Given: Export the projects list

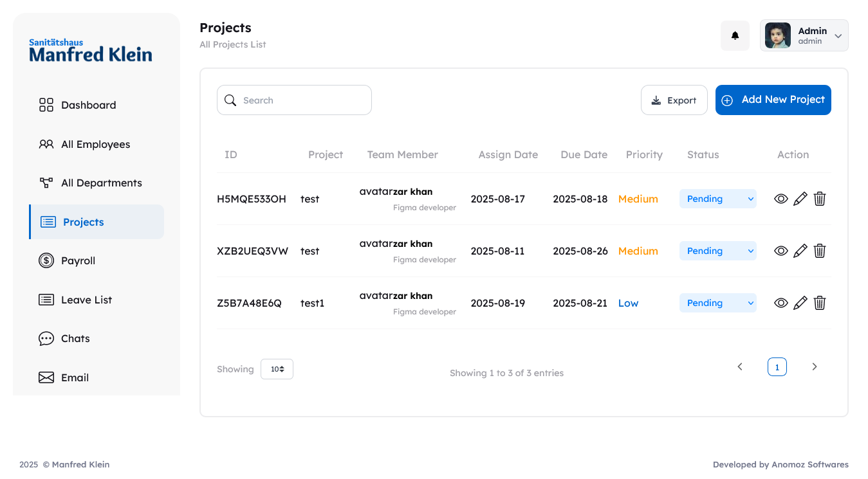Looking at the screenshot, I should coord(674,100).
